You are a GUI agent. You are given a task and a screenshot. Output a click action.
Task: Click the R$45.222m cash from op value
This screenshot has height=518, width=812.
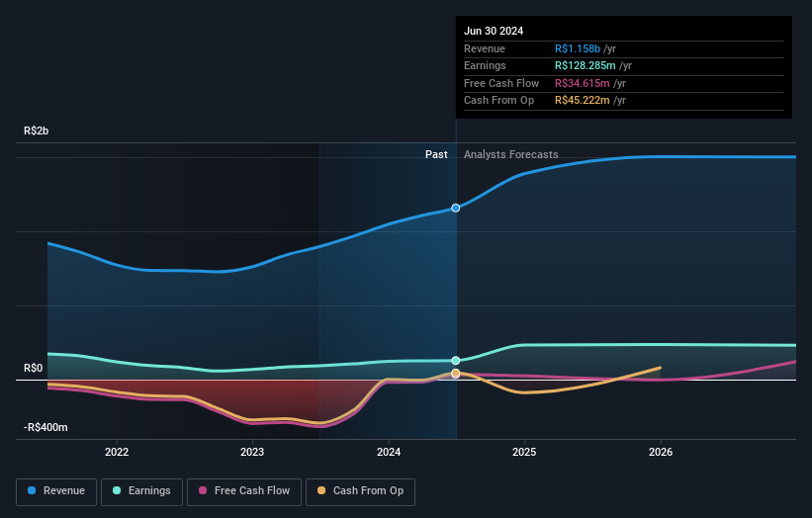coord(583,101)
